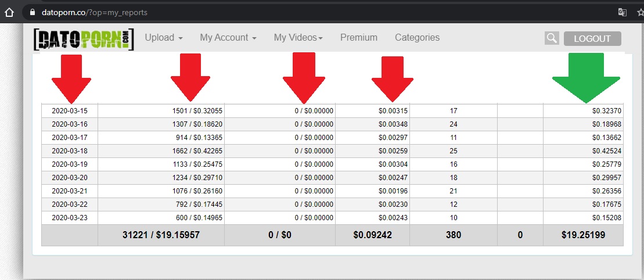Select the 2020-03-23 row date
The width and height of the screenshot is (644, 280).
69,217
